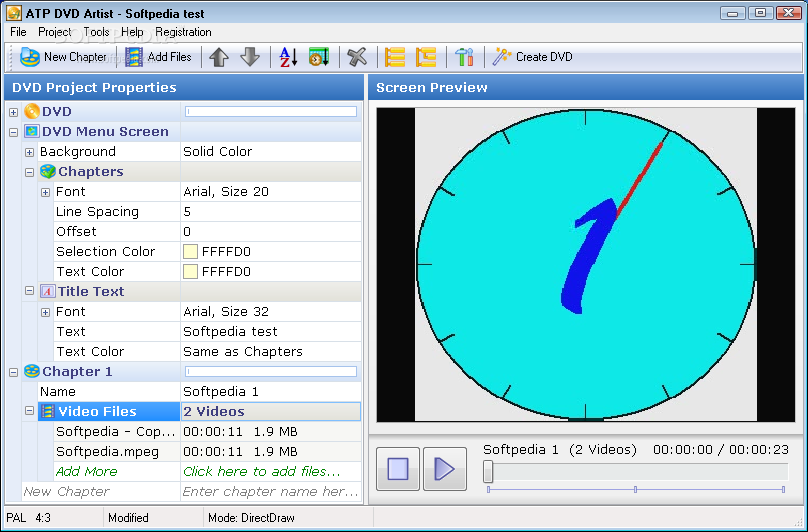Click the expand all tree icon
Viewport: 808px width, 532px height.
tap(395, 57)
